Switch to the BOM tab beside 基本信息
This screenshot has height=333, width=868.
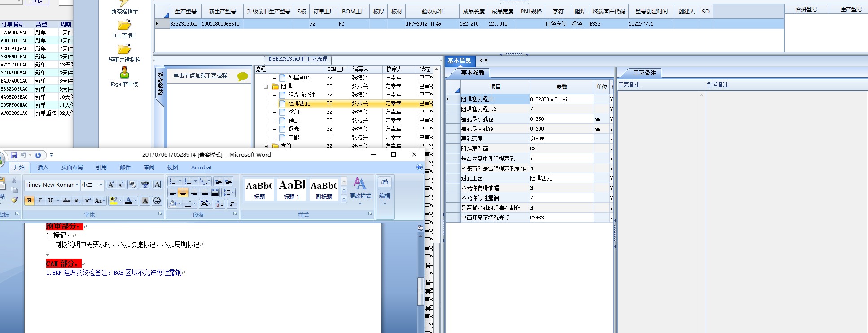(x=483, y=61)
